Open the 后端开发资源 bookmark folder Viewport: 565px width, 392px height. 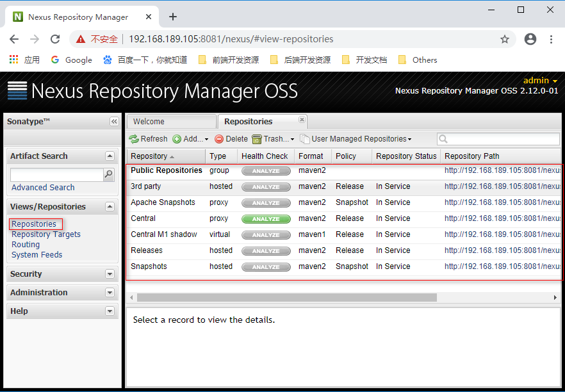300,60
